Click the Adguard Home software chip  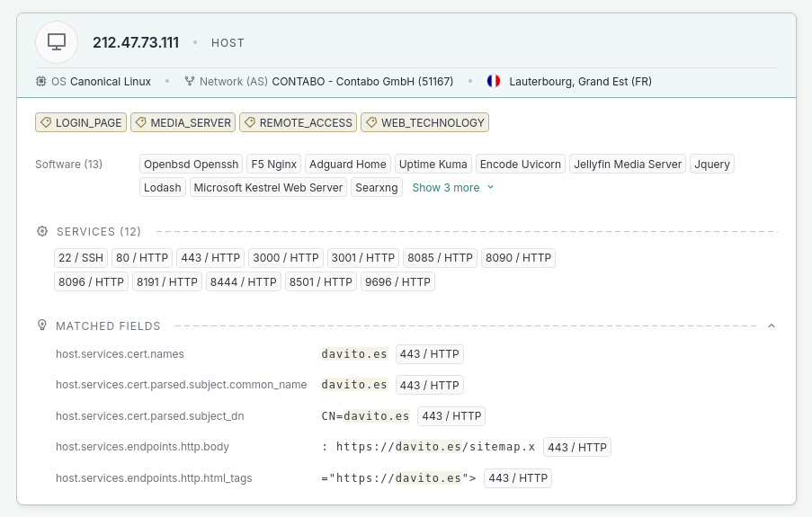pos(348,165)
